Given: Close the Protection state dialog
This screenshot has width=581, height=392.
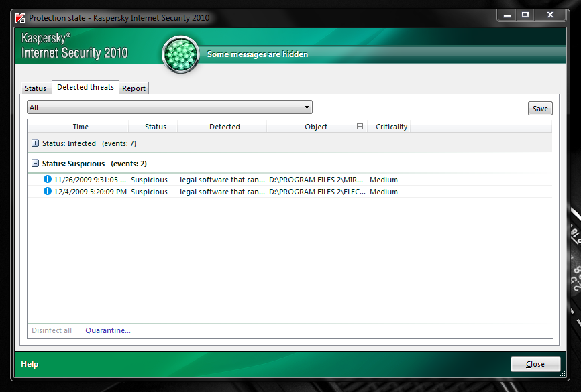Looking at the screenshot, I should (535, 364).
